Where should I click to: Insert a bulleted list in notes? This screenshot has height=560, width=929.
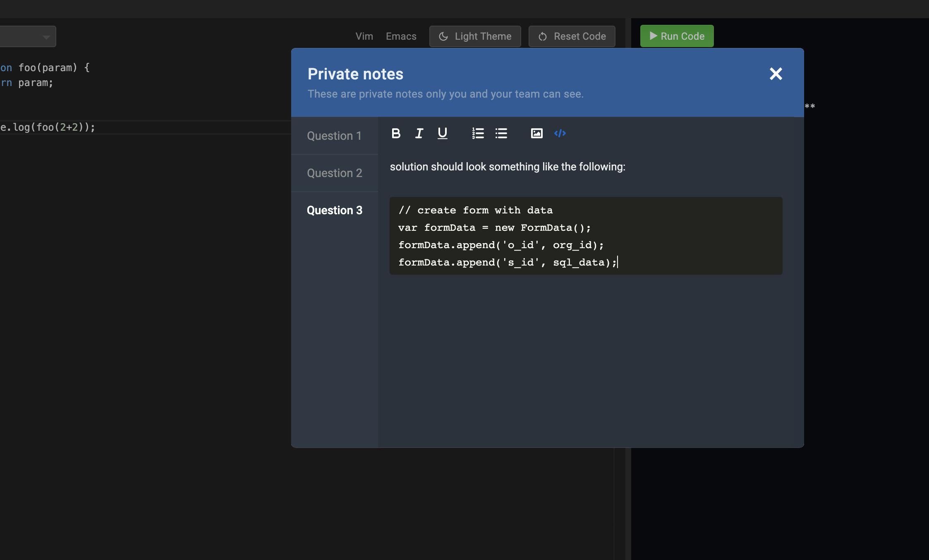pyautogui.click(x=501, y=133)
